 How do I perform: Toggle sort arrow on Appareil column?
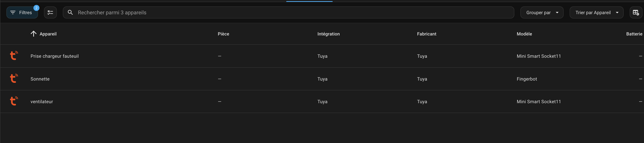[x=33, y=34]
